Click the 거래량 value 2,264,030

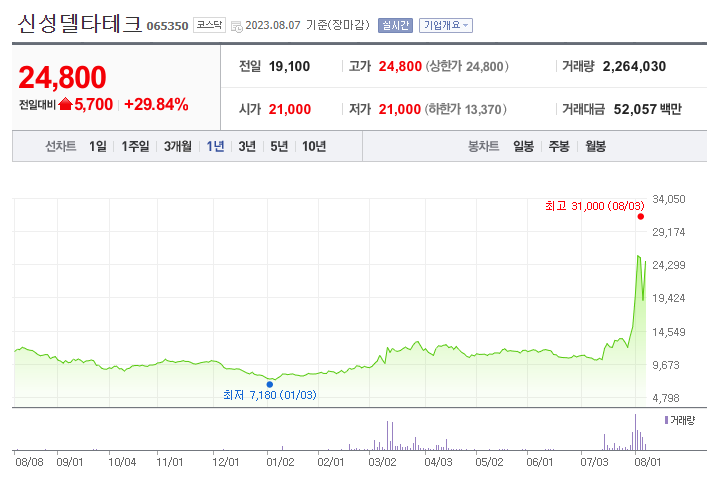[634, 67]
